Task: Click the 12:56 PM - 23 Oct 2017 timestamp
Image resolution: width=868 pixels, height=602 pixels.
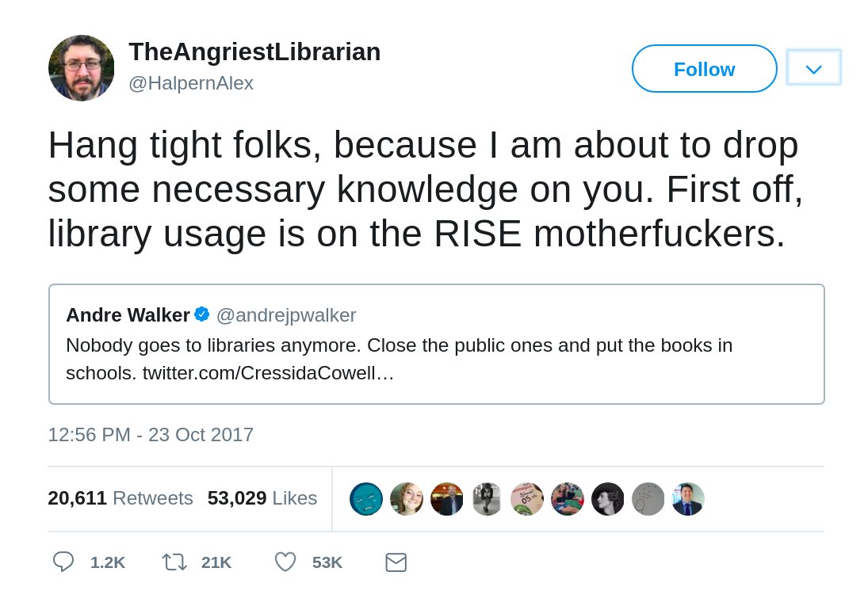Action: coord(151,435)
